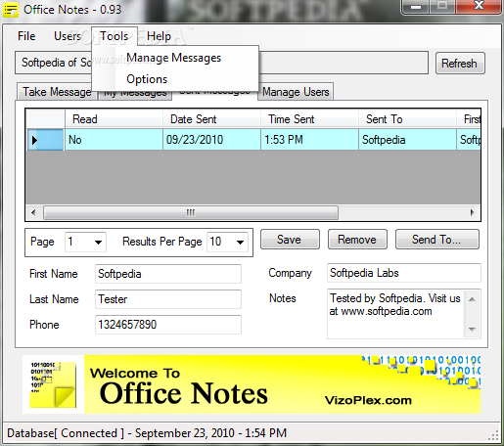Click the Refresh button
This screenshot has height=446, width=504.
[x=460, y=64]
